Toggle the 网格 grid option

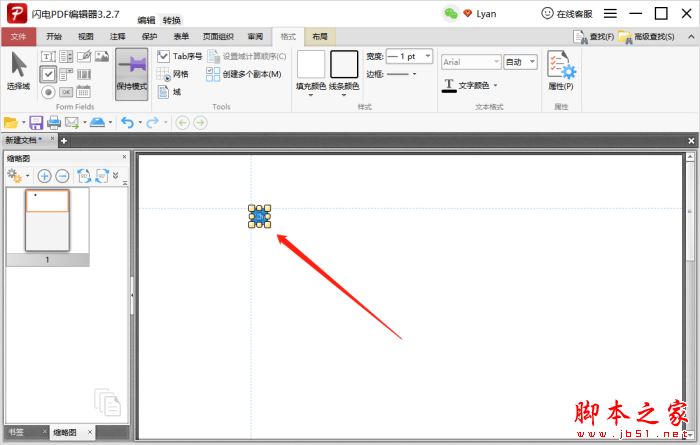tap(173, 74)
